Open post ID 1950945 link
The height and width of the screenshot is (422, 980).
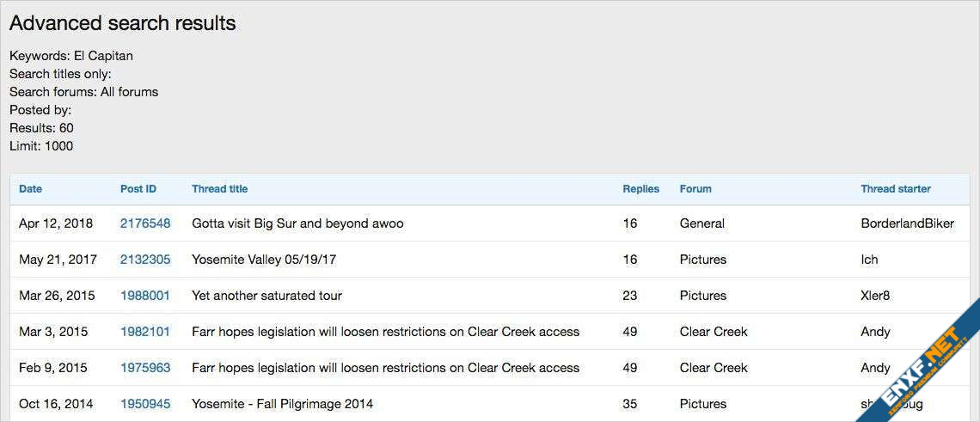[x=145, y=404]
